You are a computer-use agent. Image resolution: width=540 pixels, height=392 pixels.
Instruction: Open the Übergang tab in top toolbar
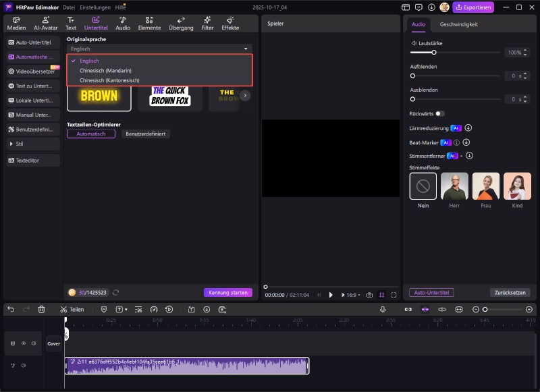click(180, 24)
